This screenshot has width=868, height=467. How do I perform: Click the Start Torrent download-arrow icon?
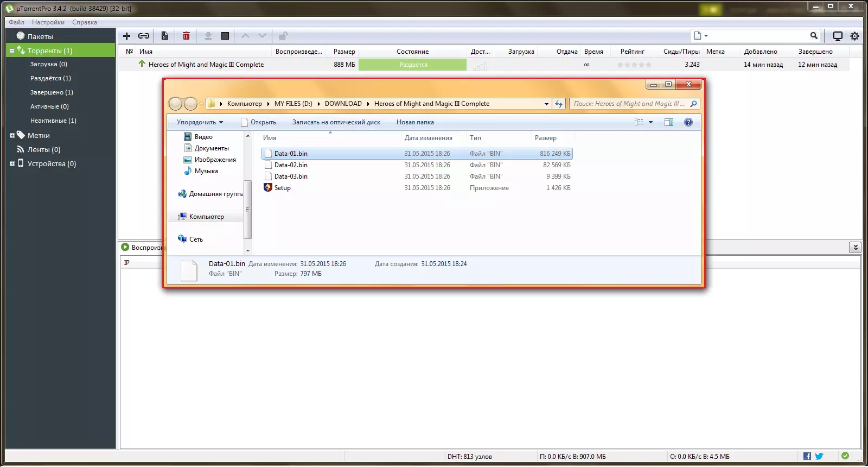pos(208,36)
